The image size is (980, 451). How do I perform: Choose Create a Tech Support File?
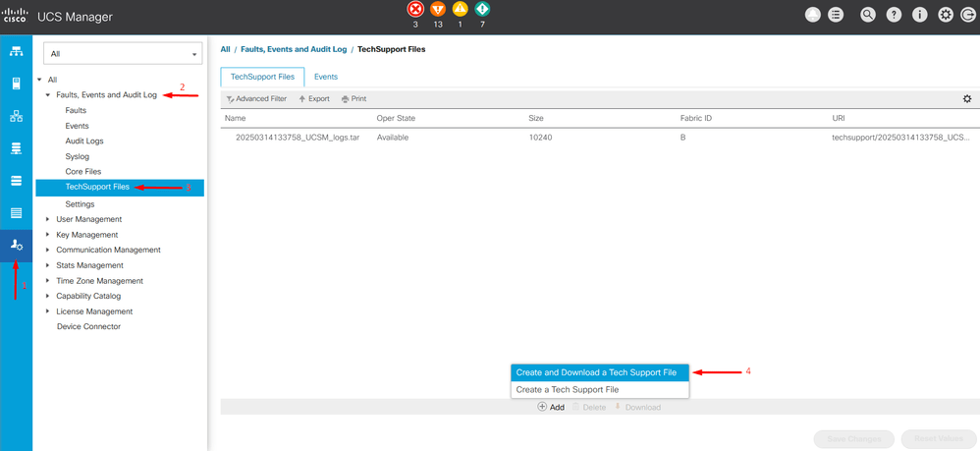[600, 390]
